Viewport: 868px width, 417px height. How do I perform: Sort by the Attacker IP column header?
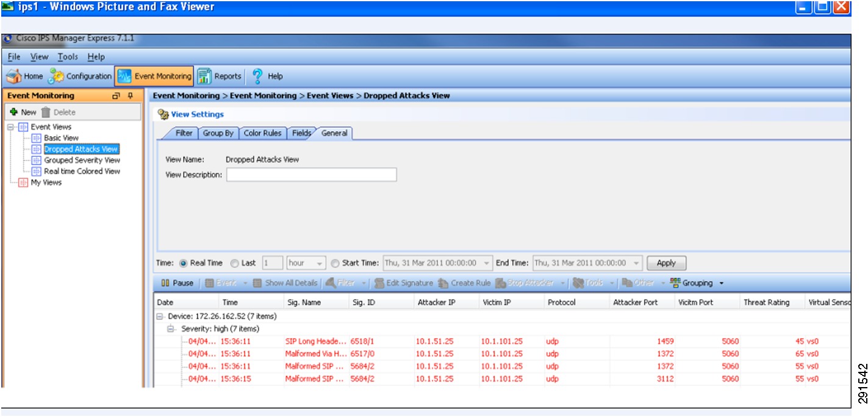click(x=447, y=302)
